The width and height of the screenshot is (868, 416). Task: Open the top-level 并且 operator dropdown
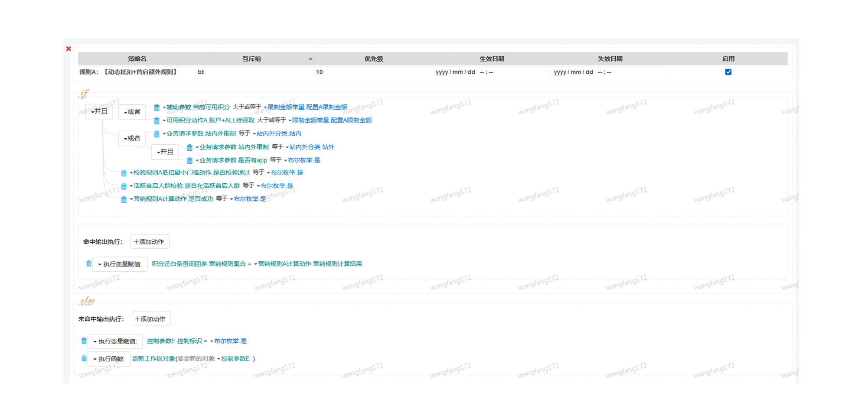click(99, 112)
